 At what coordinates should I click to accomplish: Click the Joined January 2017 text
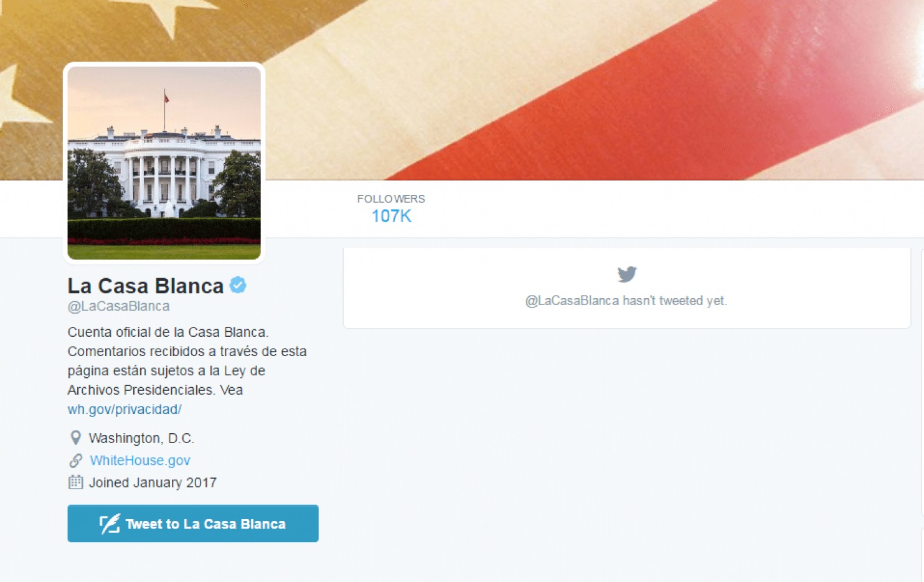click(153, 482)
